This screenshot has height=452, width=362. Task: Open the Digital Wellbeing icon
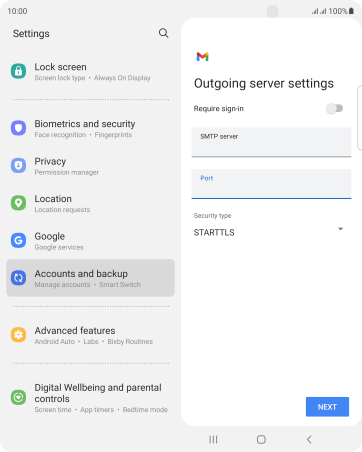coord(18,397)
